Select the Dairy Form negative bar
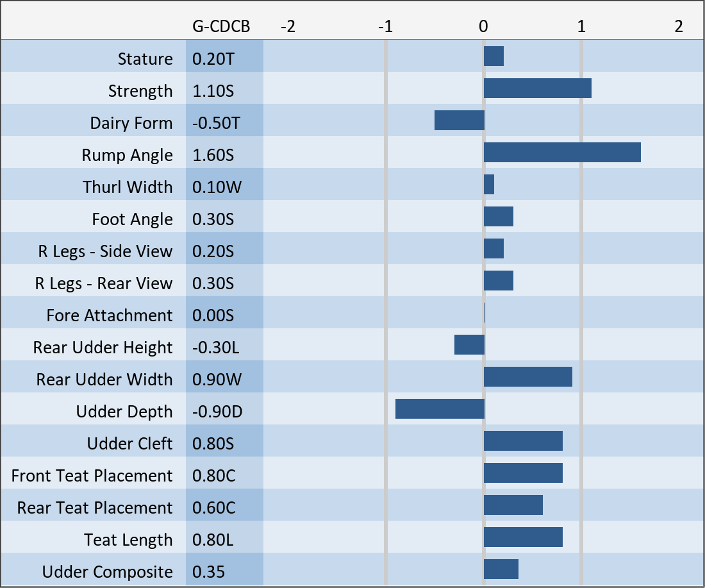The image size is (705, 588). pyautogui.click(x=459, y=121)
